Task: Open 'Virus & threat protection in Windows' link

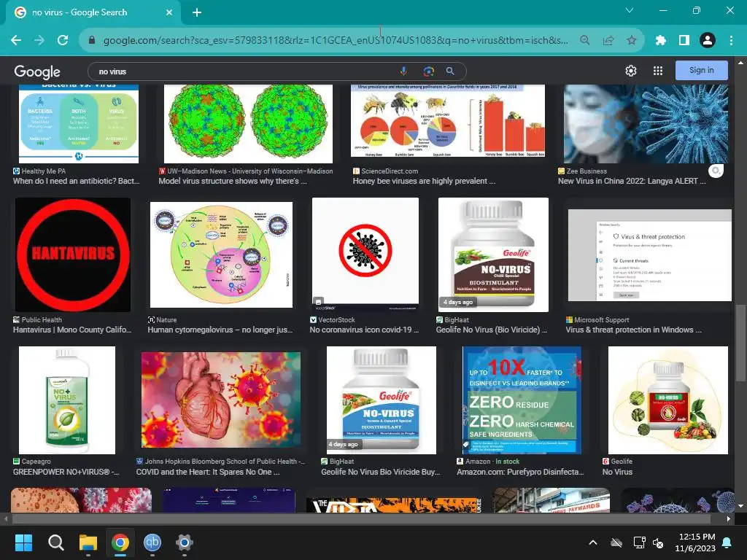Action: click(x=634, y=330)
